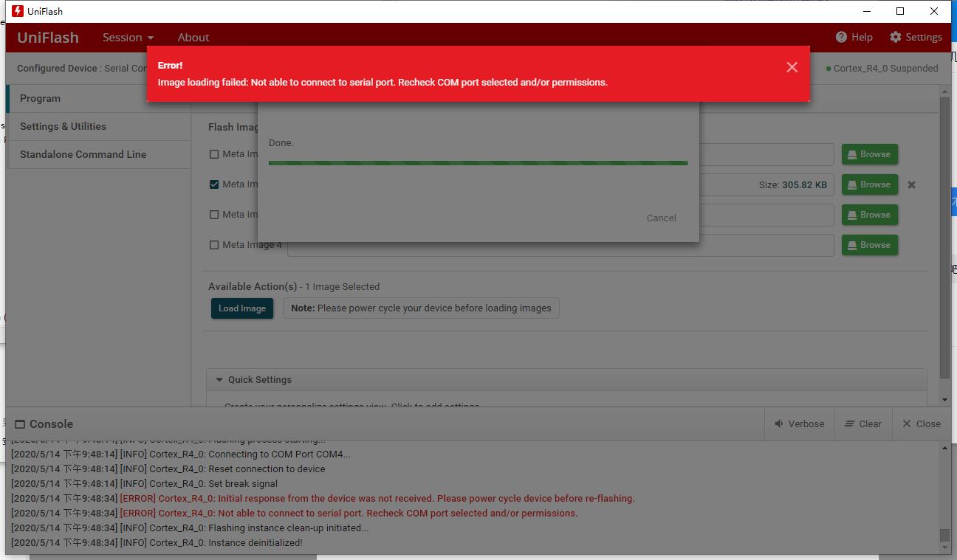The height and width of the screenshot is (560, 957).
Task: Browse for Meta Image 1 file
Action: click(x=870, y=154)
